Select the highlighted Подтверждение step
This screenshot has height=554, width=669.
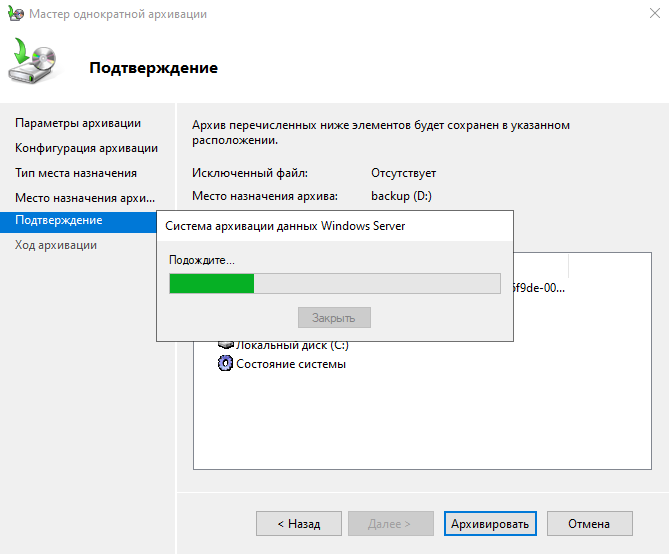pyautogui.click(x=79, y=221)
